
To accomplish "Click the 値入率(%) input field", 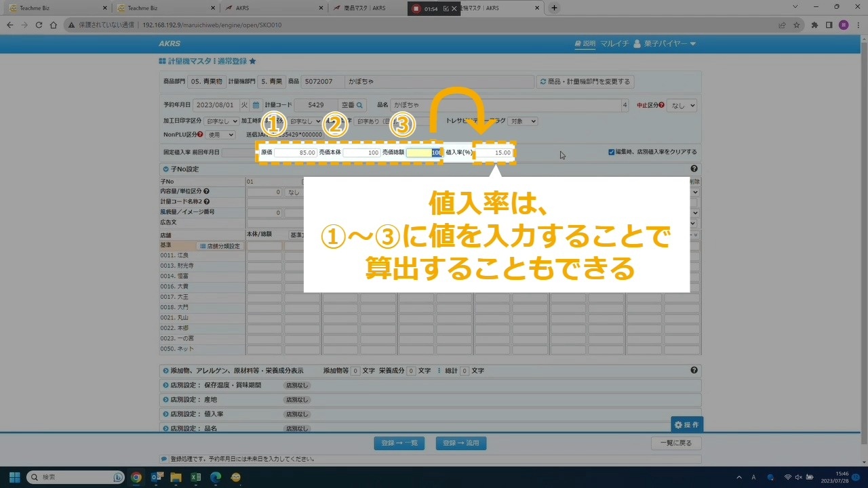I will coord(494,153).
